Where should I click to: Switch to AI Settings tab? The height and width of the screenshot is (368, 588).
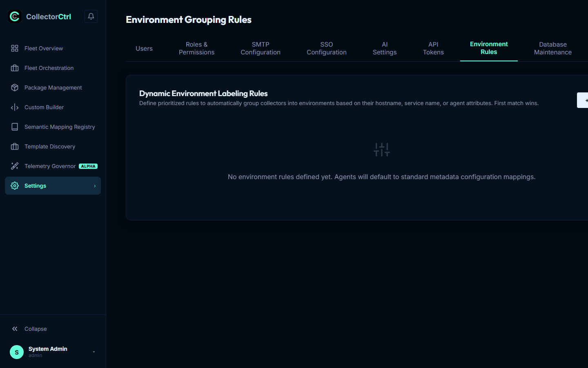[x=385, y=48]
